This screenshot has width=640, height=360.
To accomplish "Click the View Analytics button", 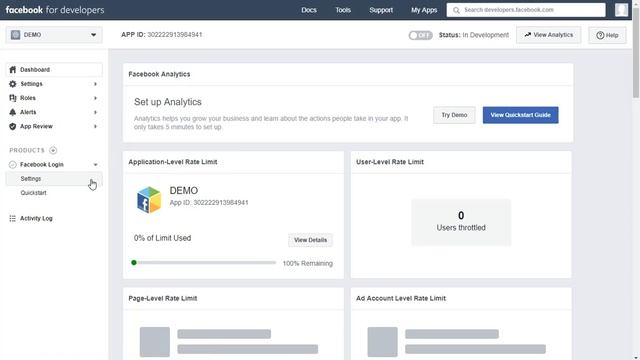I will point(549,35).
